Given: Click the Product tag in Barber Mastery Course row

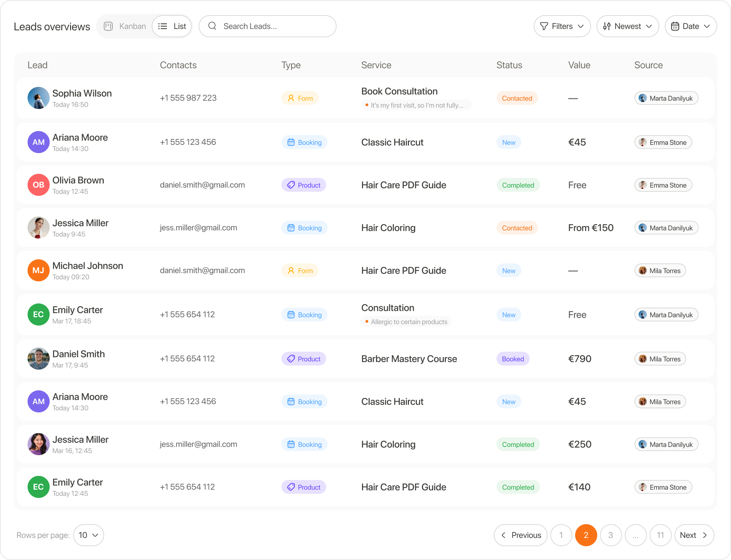Looking at the screenshot, I should pyautogui.click(x=304, y=359).
